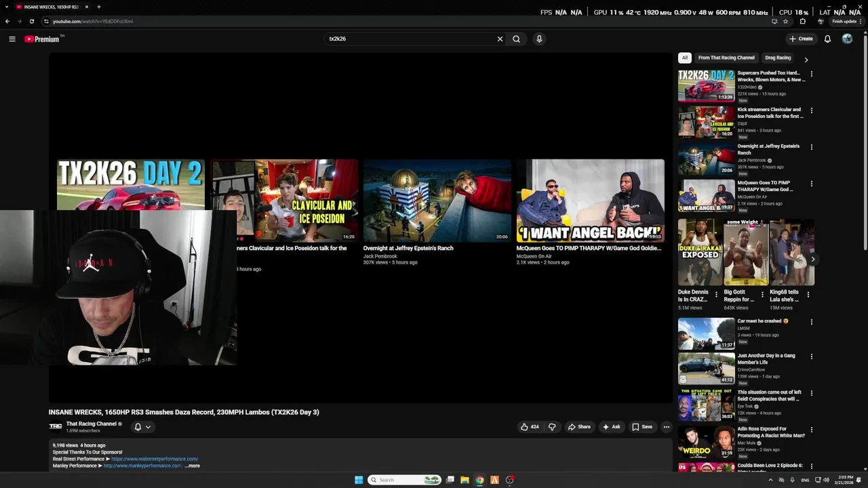Open more actions ellipsis beside Save
The width and height of the screenshot is (868, 488).
[x=667, y=427]
